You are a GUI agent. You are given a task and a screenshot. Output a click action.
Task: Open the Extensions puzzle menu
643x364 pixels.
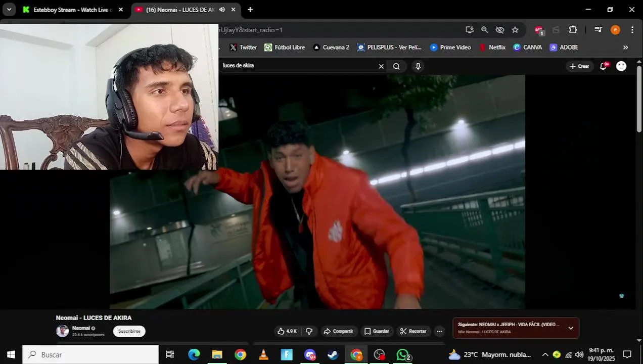[x=573, y=30]
